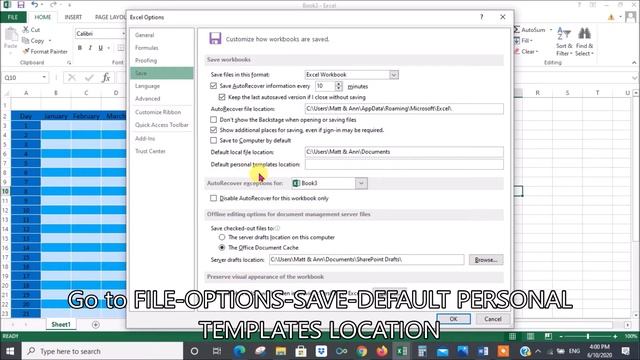Click the help question mark in Excel Options
Viewport: 640px width, 360px height.
pyautogui.click(x=482, y=17)
